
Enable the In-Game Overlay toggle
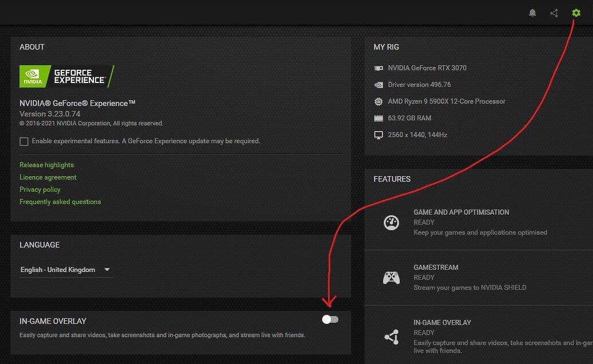point(330,319)
